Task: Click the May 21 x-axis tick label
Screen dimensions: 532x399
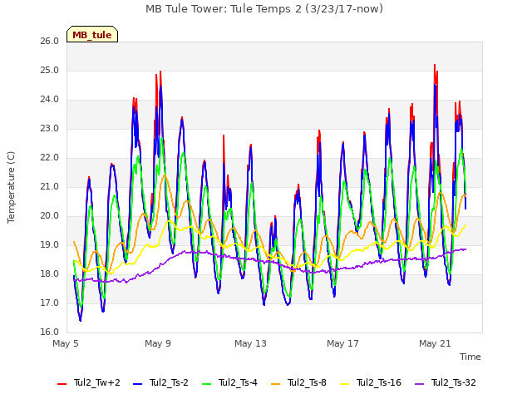Action: click(x=435, y=343)
